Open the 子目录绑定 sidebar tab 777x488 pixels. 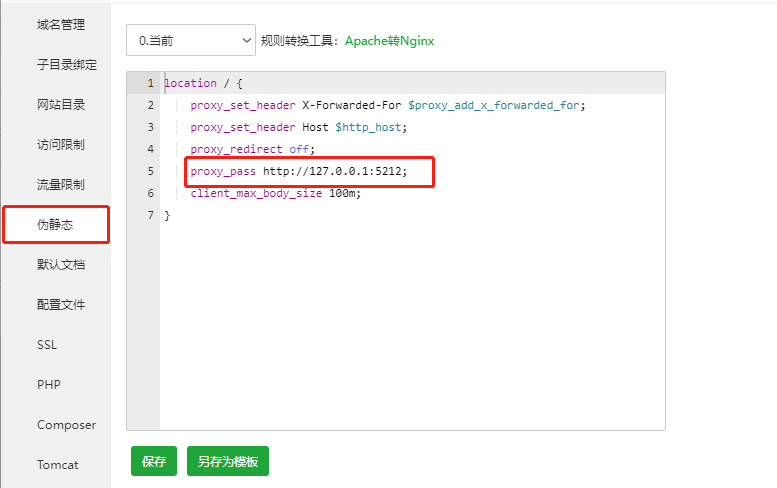point(66,64)
